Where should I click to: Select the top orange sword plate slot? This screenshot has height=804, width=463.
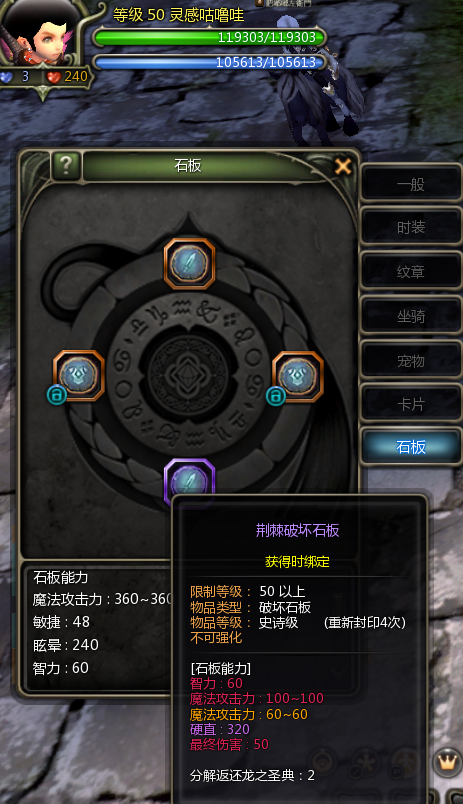(189, 264)
